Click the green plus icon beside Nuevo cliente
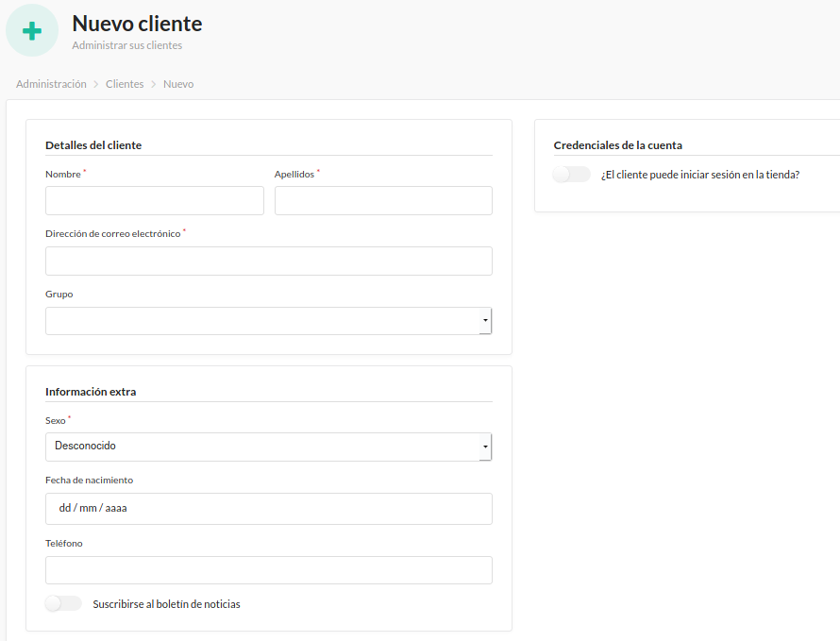 [32, 30]
